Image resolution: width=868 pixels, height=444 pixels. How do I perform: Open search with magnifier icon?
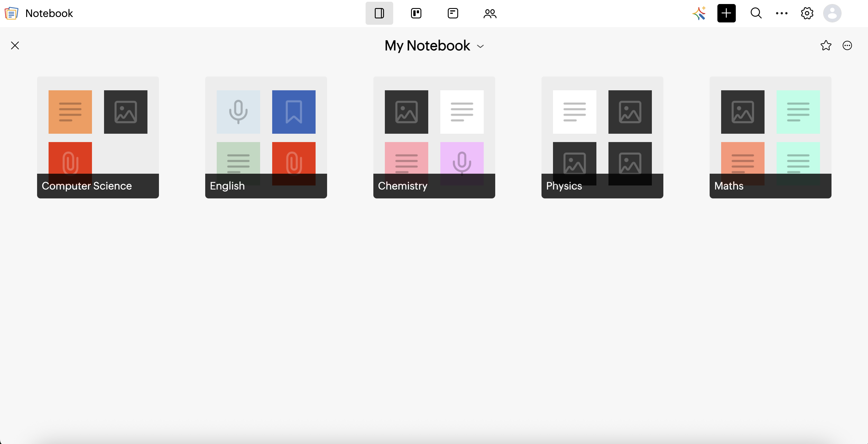(756, 13)
